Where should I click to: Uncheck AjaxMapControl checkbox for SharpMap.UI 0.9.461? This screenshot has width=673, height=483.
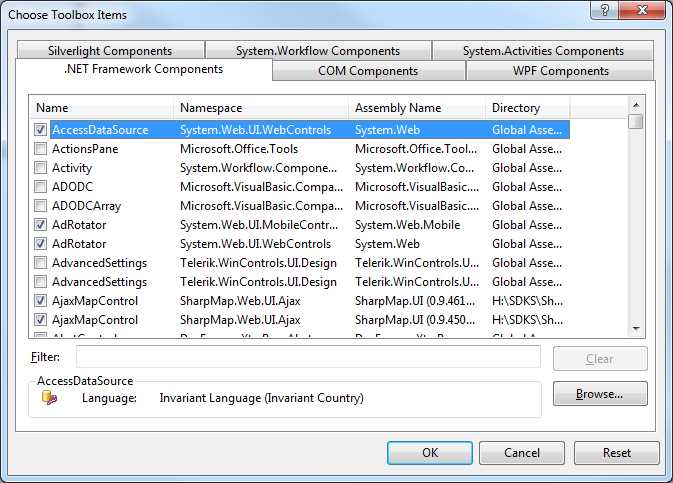click(40, 301)
